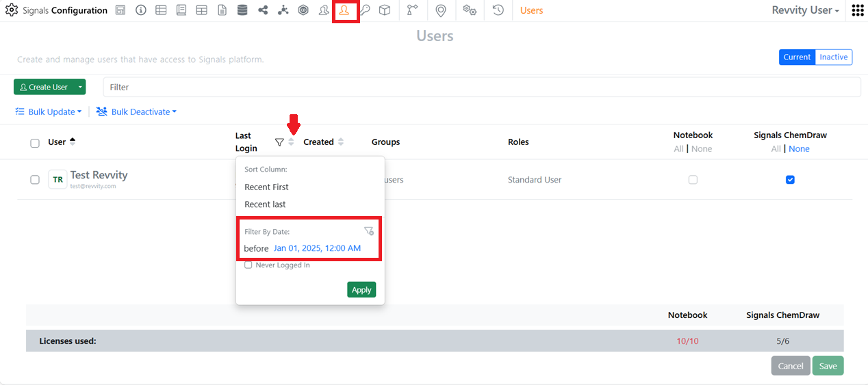The image size is (868, 385).
Task: Click the Groups column header
Action: click(385, 142)
